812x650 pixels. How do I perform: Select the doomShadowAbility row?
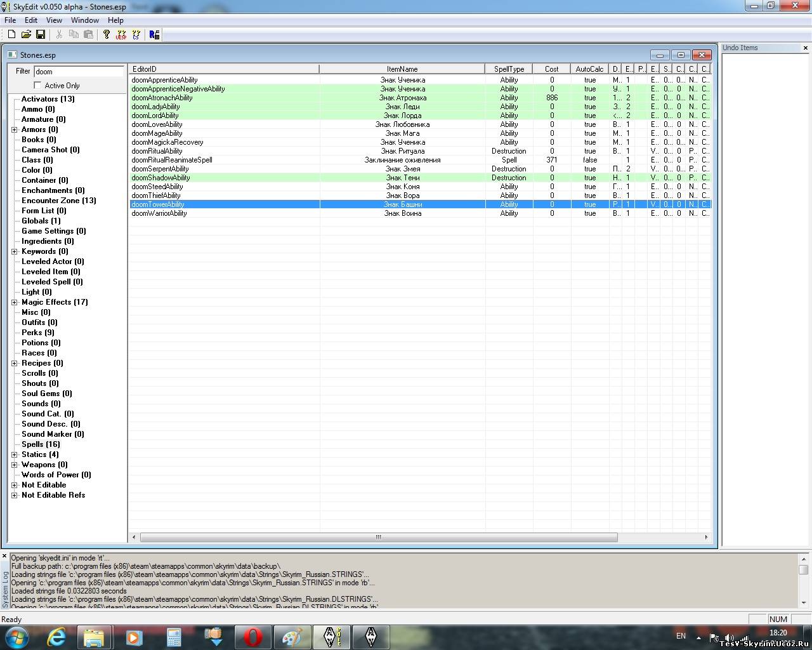(420, 178)
